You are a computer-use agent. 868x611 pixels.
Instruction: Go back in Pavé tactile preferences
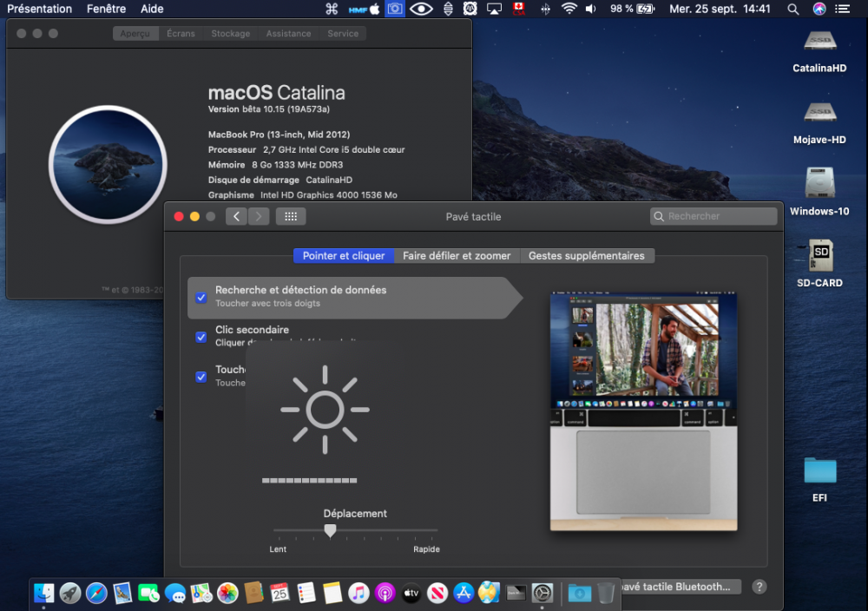tap(236, 216)
